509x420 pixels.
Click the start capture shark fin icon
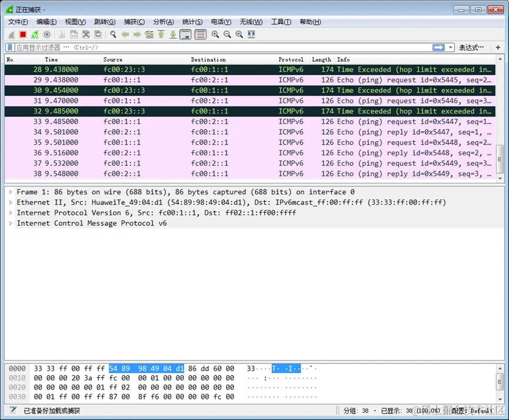11,34
